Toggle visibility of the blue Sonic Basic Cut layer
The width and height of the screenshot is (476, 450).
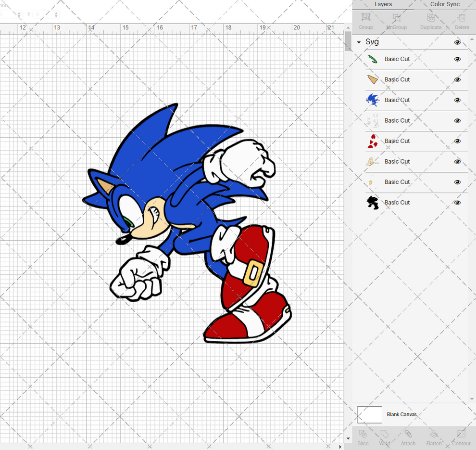(x=457, y=100)
